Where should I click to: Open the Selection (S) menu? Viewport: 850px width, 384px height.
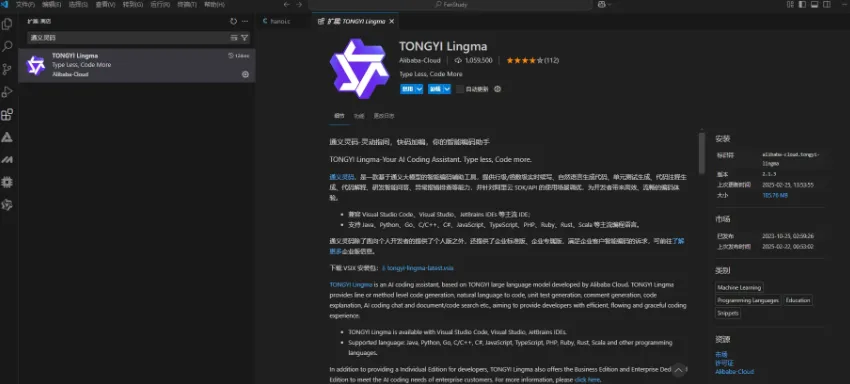[79, 4]
